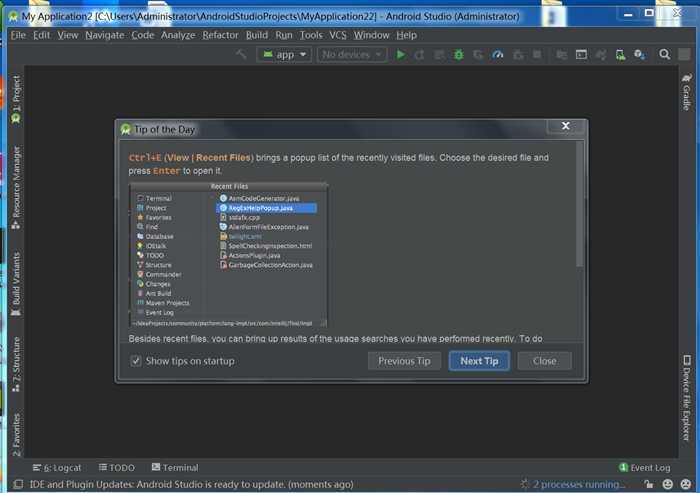Click Apply Code Changes icon

click(439, 55)
